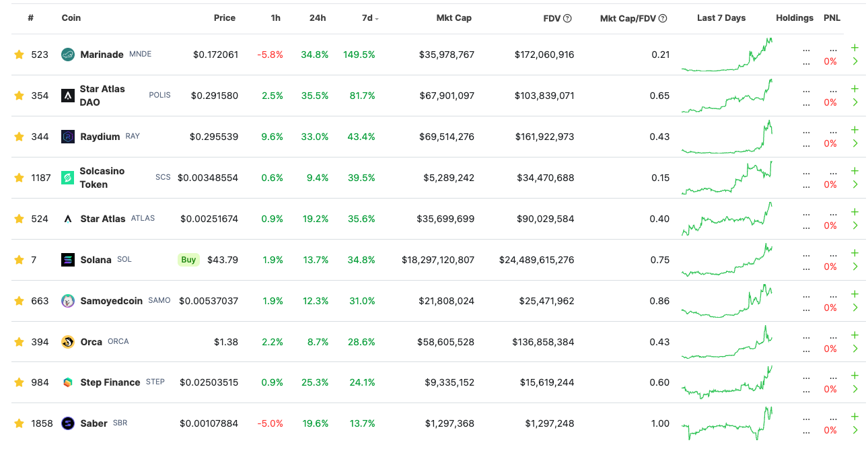Click the Solana coin logo icon
868x455 pixels.
[67, 260]
